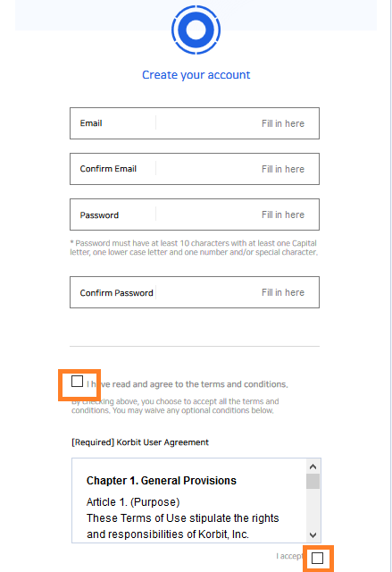Click the Create your account heading
The height and width of the screenshot is (572, 392).
pyautogui.click(x=196, y=75)
